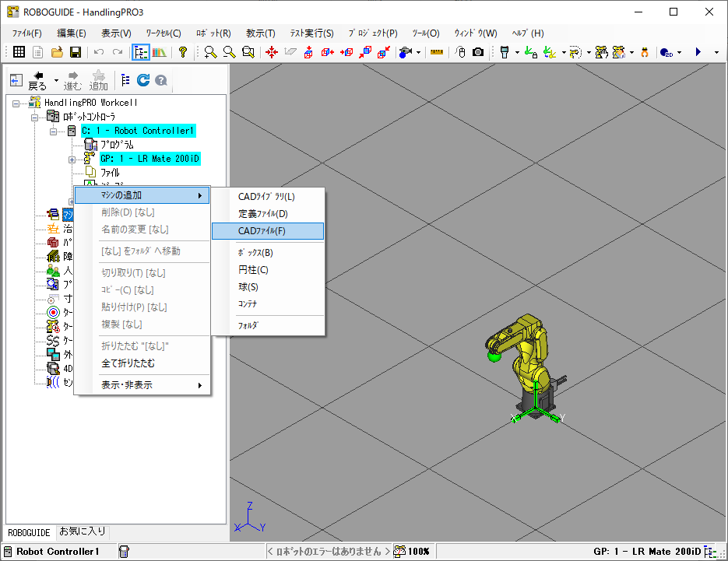Toggle the mouse commands display icon
This screenshot has width=728, height=561.
(459, 52)
